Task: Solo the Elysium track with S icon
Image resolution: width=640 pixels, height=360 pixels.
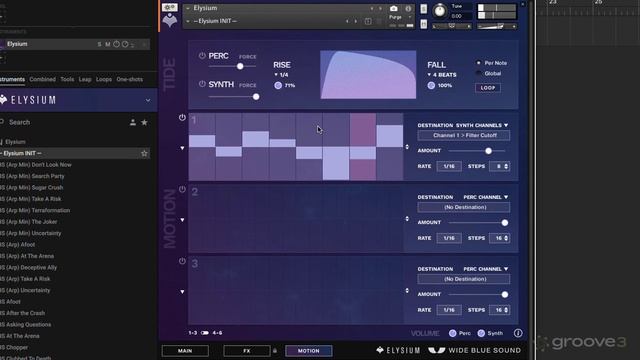Action: click(x=99, y=44)
